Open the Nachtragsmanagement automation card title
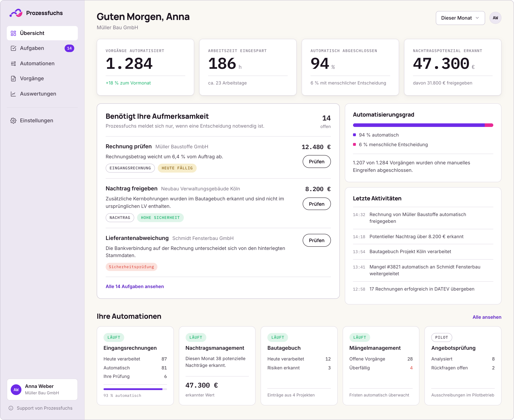This screenshot has width=514, height=420. pyautogui.click(x=215, y=348)
